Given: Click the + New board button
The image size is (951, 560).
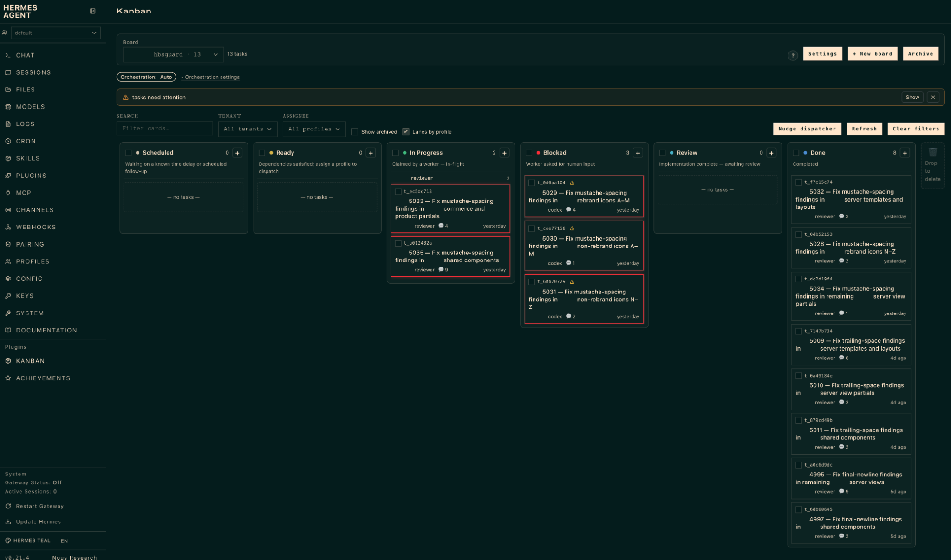Looking at the screenshot, I should click(873, 54).
